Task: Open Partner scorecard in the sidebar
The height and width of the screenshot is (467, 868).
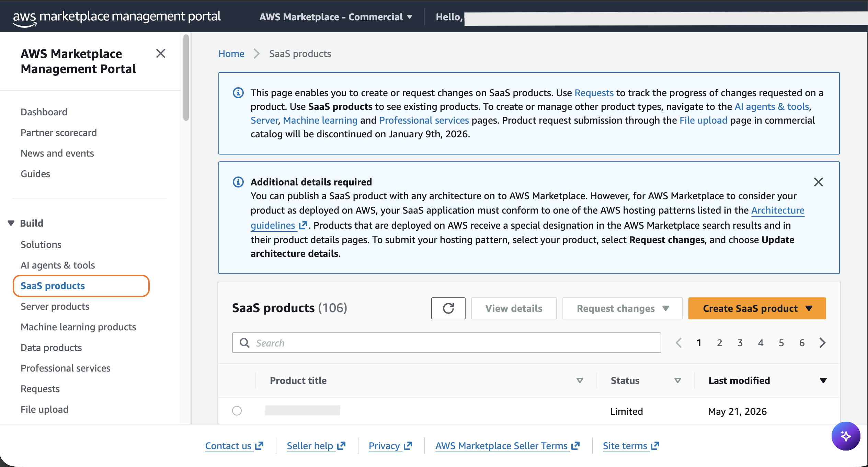Action: 59,133
